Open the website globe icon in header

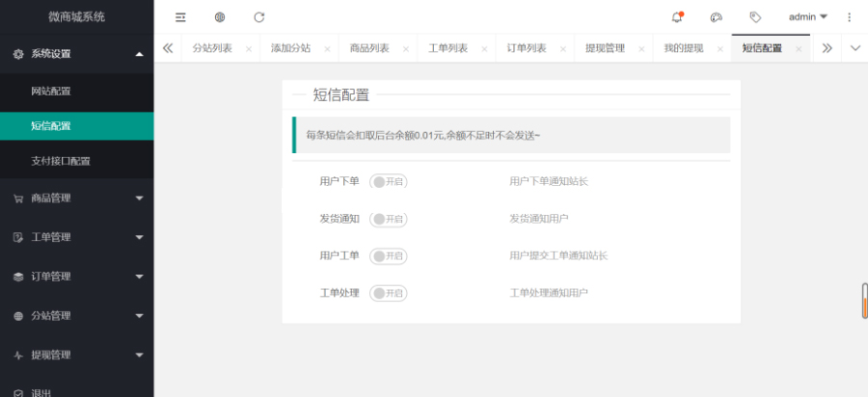tap(220, 17)
